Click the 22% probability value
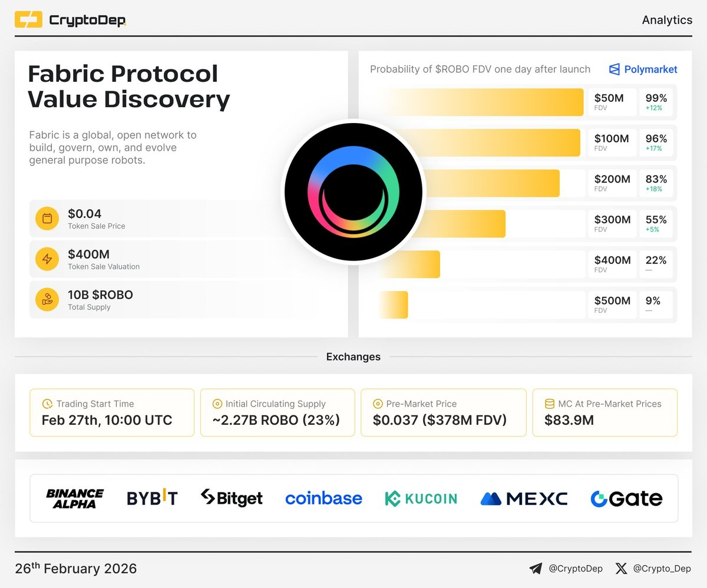The height and width of the screenshot is (588, 707). coord(656,260)
